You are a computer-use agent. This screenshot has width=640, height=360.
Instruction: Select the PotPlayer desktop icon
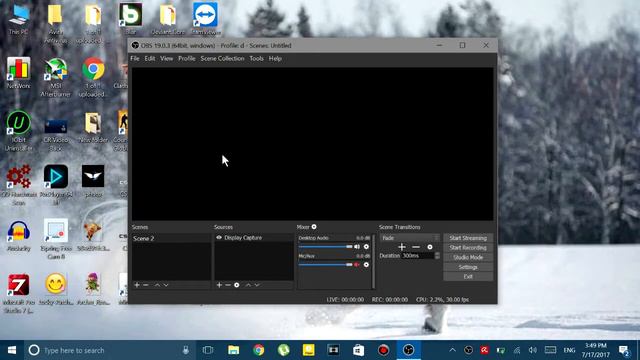pyautogui.click(x=56, y=184)
